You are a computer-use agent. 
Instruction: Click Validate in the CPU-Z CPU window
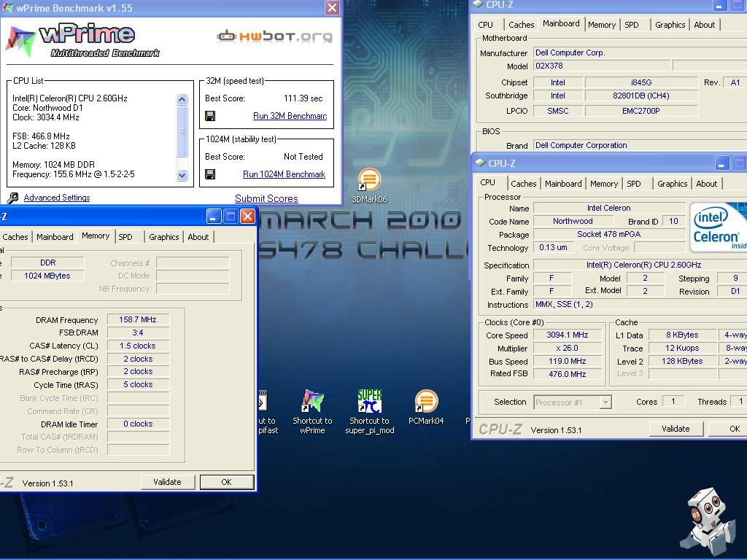676,429
